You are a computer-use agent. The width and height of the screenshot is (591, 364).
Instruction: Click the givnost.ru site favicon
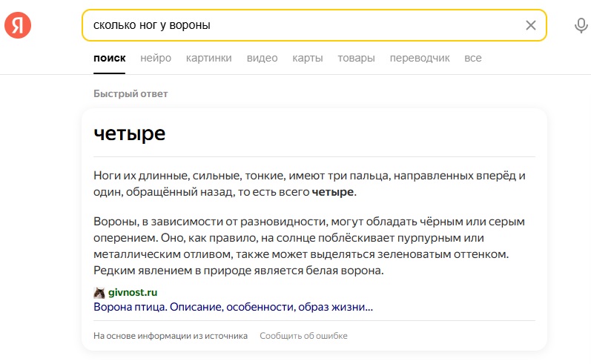[99, 292]
